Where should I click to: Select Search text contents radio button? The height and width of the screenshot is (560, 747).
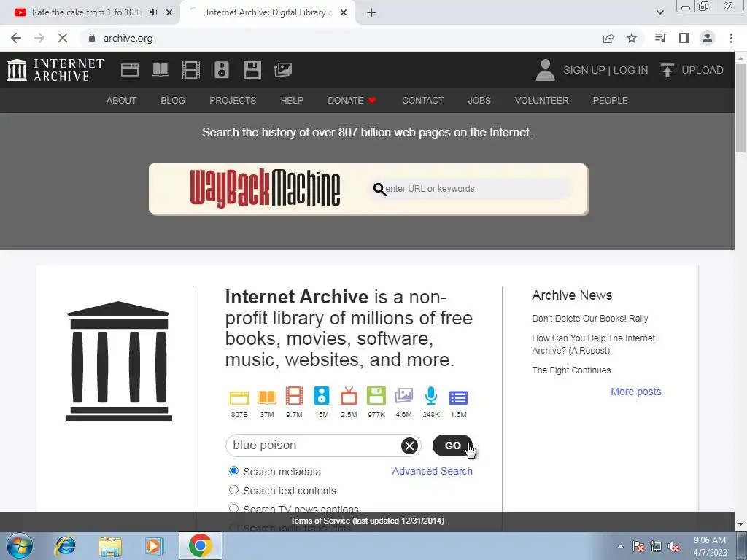tap(233, 490)
